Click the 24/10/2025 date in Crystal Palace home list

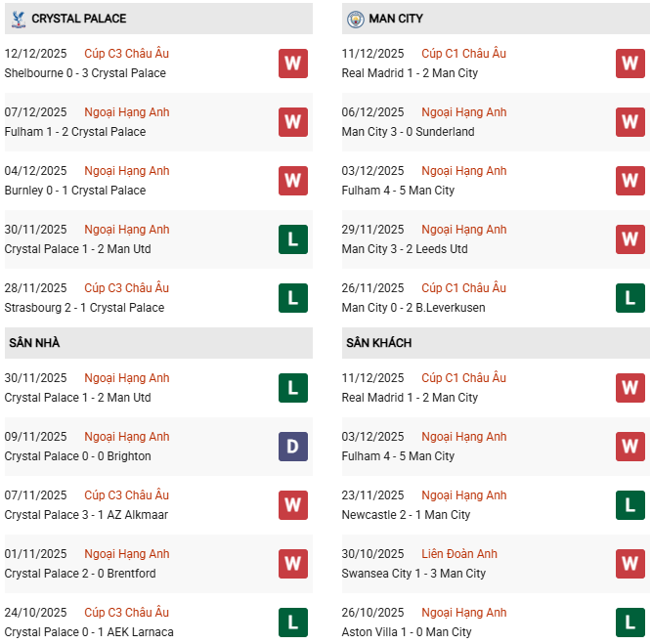click(36, 613)
